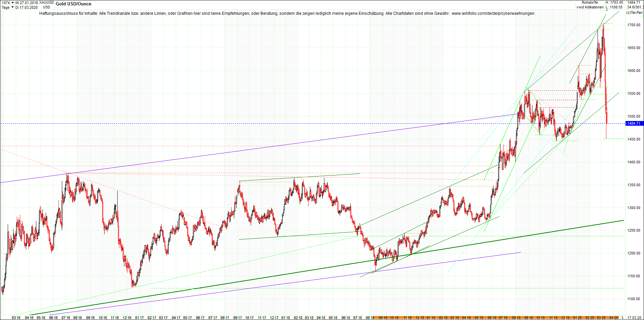Click the low value L: 1108.55
Image resolution: width=644 pixels, height=320 pixels.
pos(614,7)
